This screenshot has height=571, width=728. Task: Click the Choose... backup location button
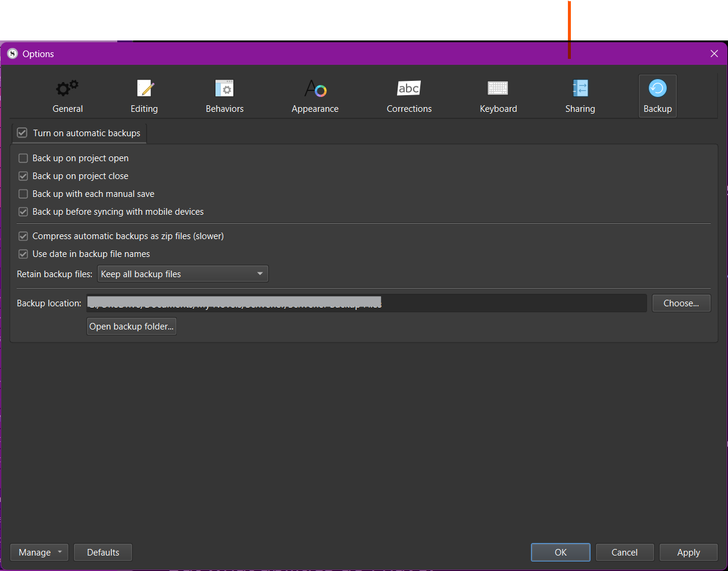pos(681,303)
